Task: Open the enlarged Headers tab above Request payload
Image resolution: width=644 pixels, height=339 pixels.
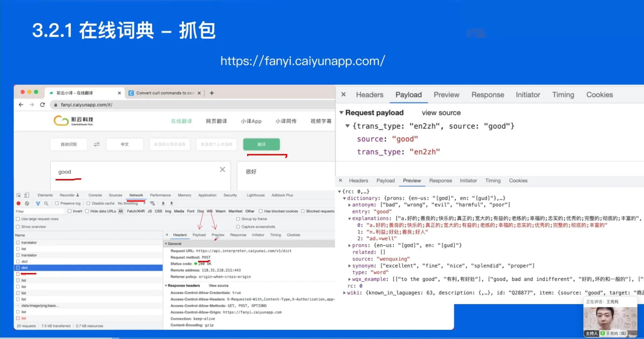Action: pos(369,95)
